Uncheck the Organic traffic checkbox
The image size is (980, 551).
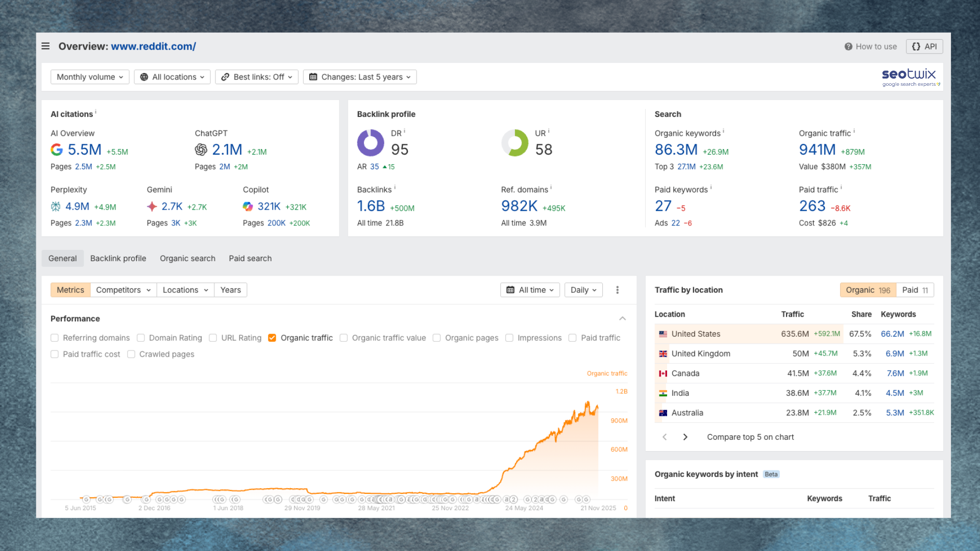click(x=272, y=338)
